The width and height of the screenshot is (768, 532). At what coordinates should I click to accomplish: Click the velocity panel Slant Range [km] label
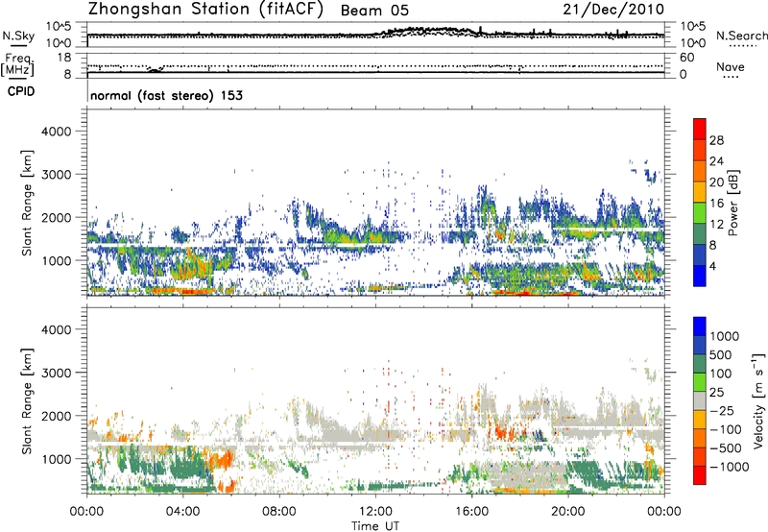(x=28, y=400)
